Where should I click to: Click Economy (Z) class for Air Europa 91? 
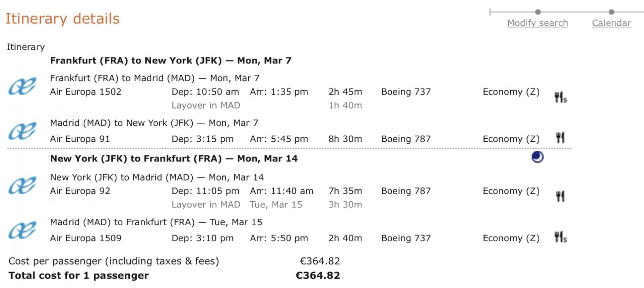click(x=511, y=139)
